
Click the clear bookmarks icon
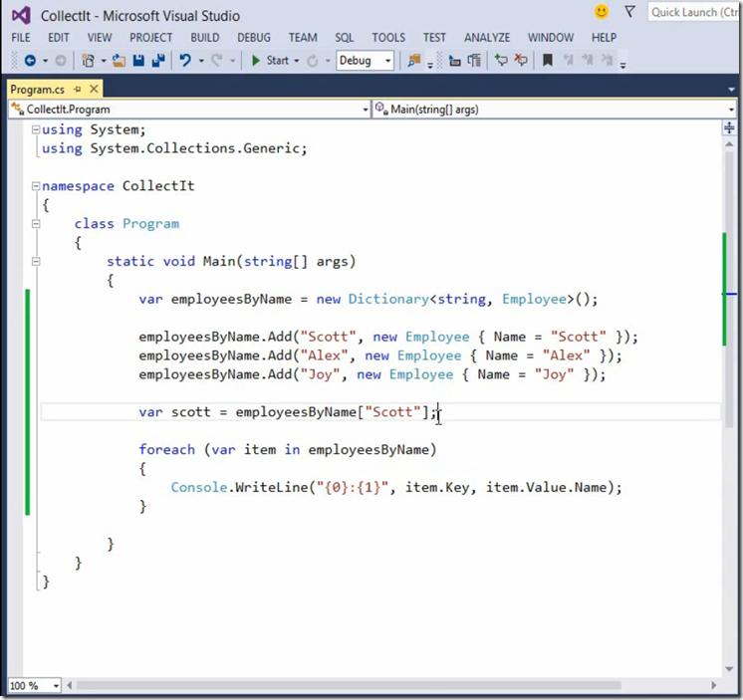(x=607, y=60)
